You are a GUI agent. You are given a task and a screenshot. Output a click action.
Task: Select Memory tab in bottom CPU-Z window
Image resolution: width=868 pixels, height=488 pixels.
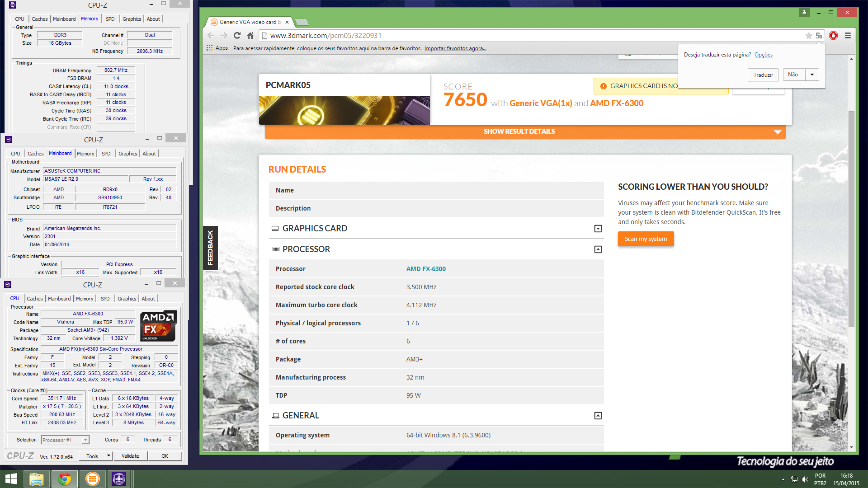(85, 299)
